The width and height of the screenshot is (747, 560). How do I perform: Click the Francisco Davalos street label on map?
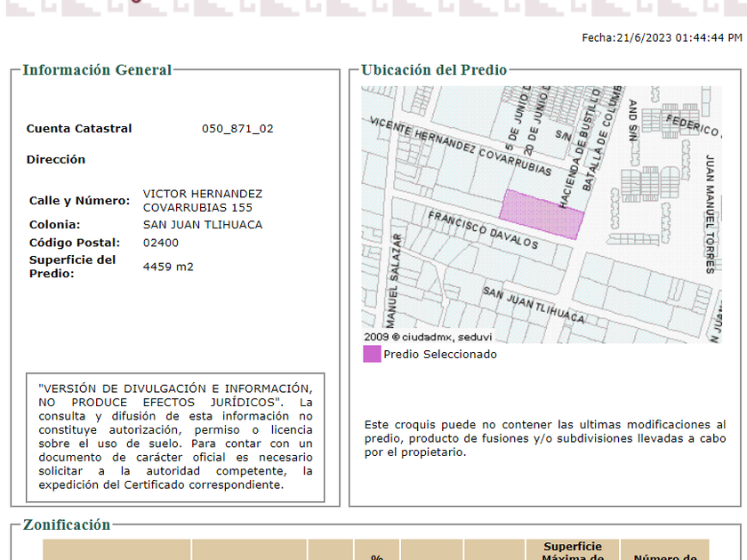click(483, 230)
